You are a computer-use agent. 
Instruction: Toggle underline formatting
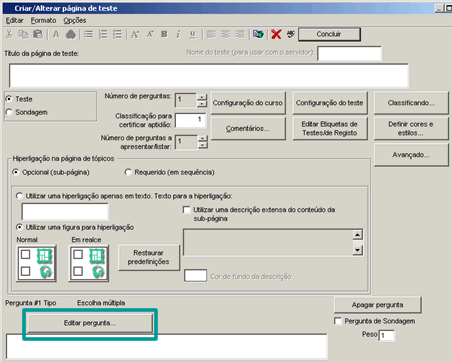193,34
